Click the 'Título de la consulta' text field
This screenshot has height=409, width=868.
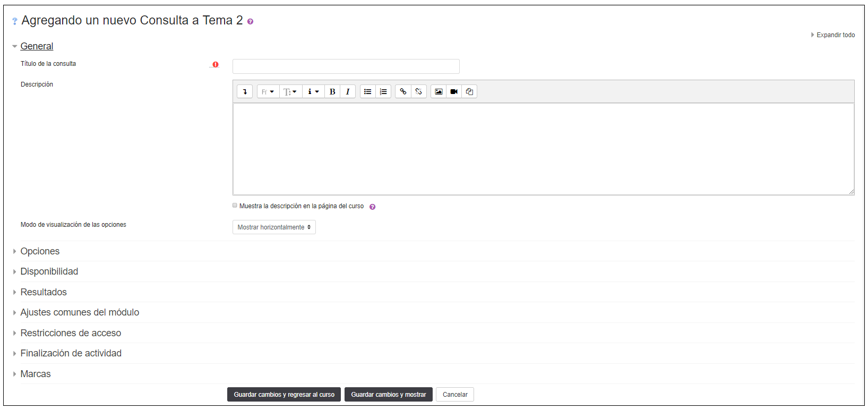click(x=346, y=66)
